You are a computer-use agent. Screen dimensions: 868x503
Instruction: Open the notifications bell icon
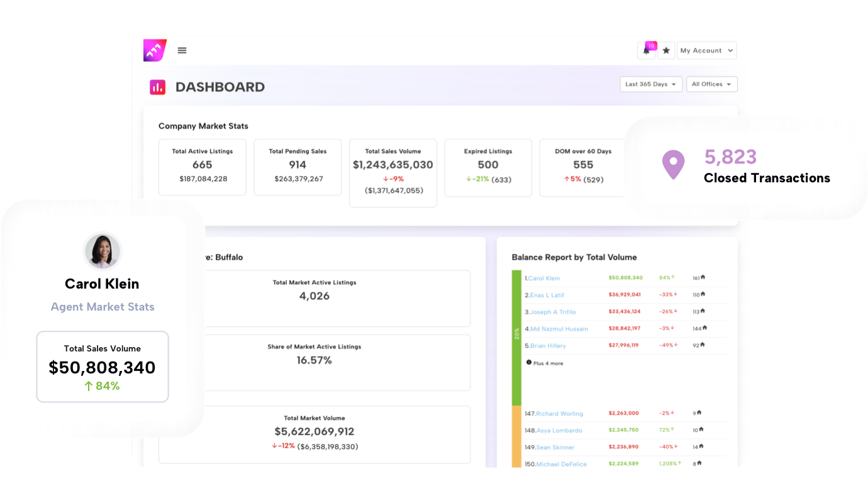(647, 50)
